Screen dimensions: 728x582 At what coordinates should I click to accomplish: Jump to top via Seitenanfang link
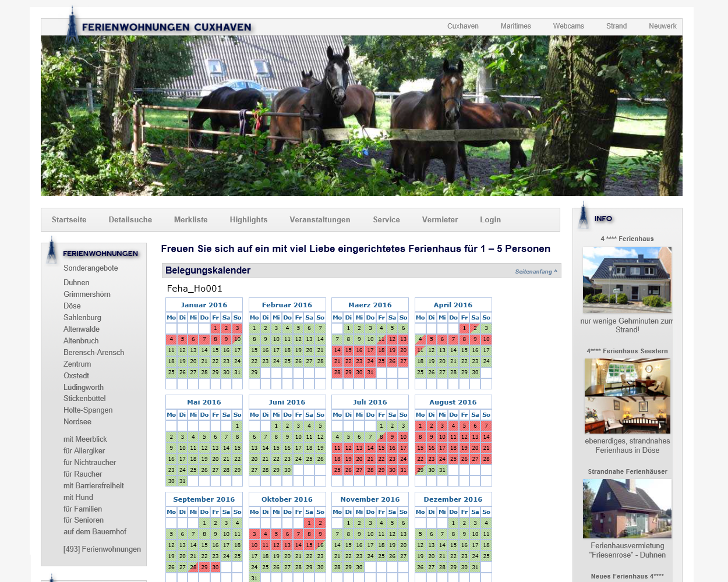[535, 272]
